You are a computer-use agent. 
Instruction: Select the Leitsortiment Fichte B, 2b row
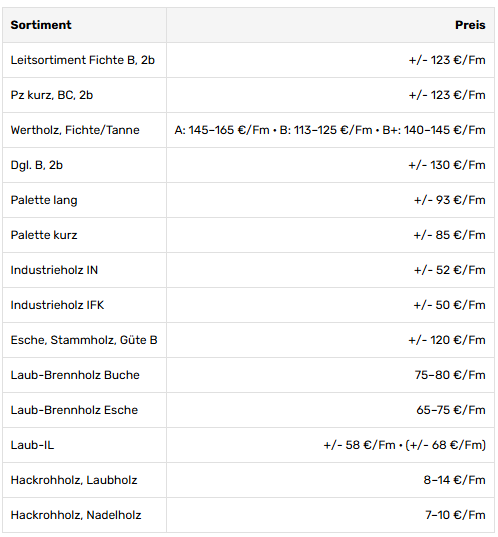pos(248,60)
